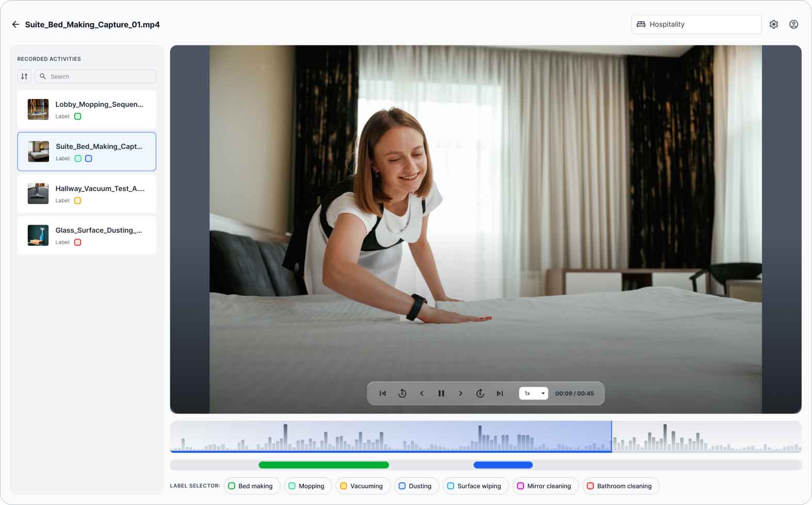This screenshot has height=505, width=812.
Task: Click the Hallway vacuum thumbnail
Action: coord(38,194)
